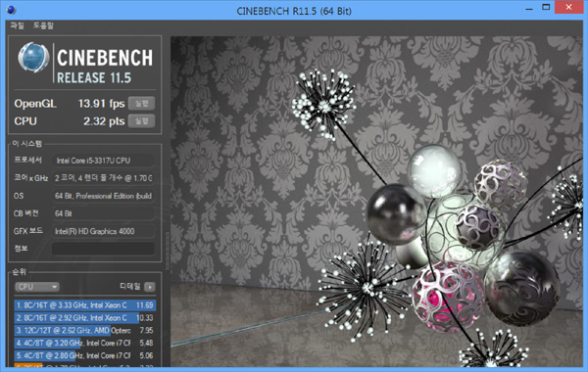
Task: Click the Cinebench app icon in title bar
Action: pyautogui.click(x=11, y=10)
